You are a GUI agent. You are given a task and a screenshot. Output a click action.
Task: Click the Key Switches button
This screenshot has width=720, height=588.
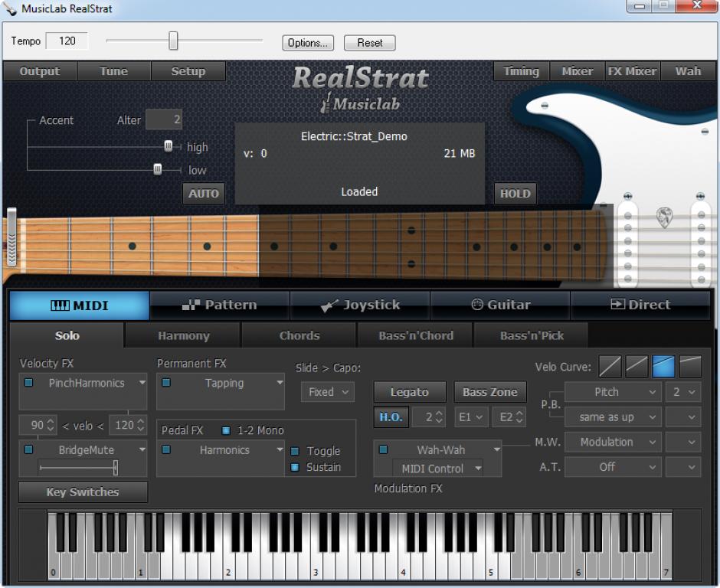coord(83,492)
